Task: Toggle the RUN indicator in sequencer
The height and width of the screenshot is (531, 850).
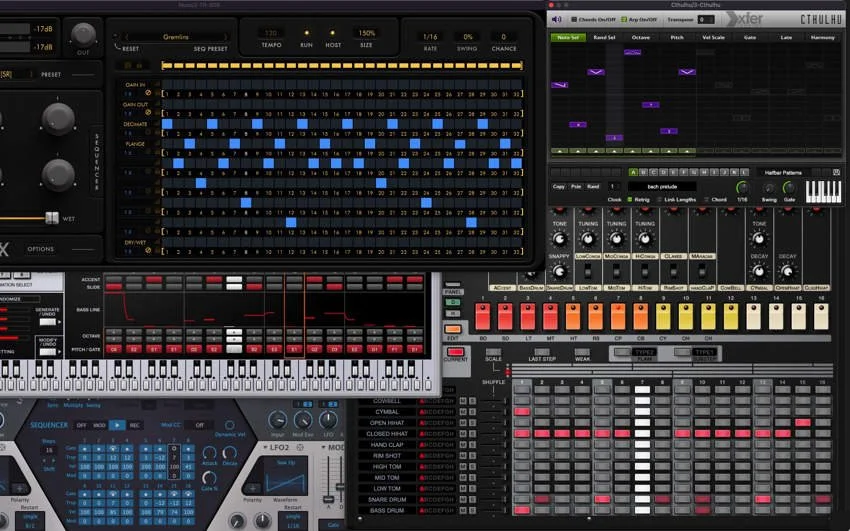Action: tap(306, 33)
